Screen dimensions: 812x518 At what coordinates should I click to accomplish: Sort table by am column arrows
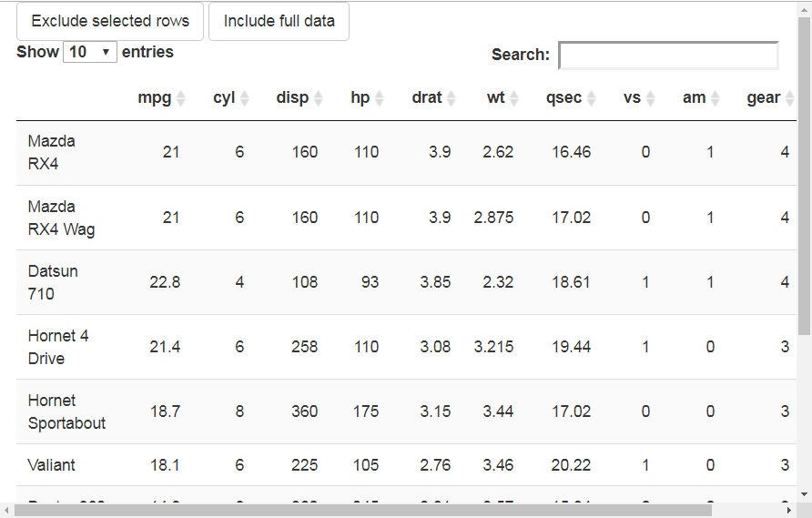click(715, 98)
